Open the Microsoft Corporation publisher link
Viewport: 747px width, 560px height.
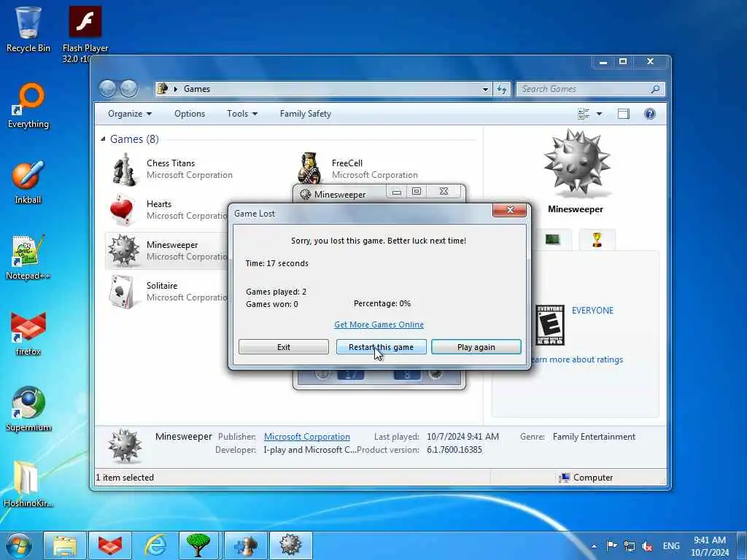tap(307, 437)
